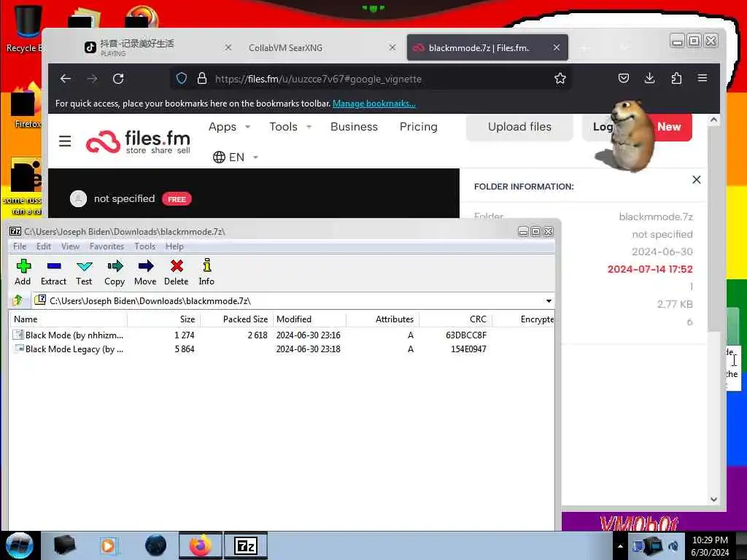Screen dimensions: 747x560
Task: Click the Manage bookmarks link
Action: click(x=374, y=104)
